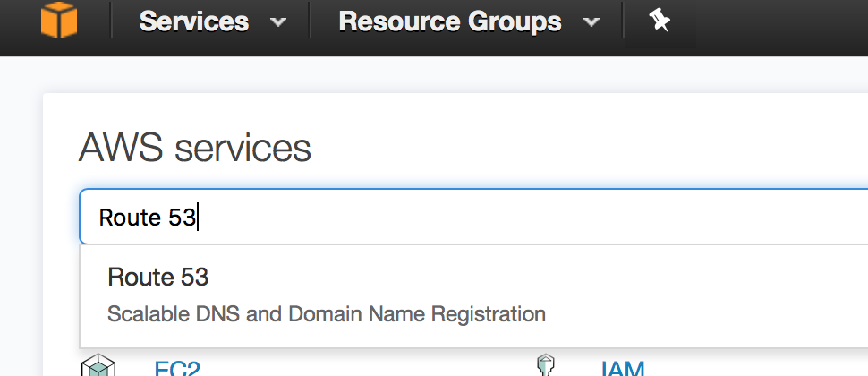Click the EC2 service icon
The width and height of the screenshot is (868, 376).
pyautogui.click(x=98, y=367)
